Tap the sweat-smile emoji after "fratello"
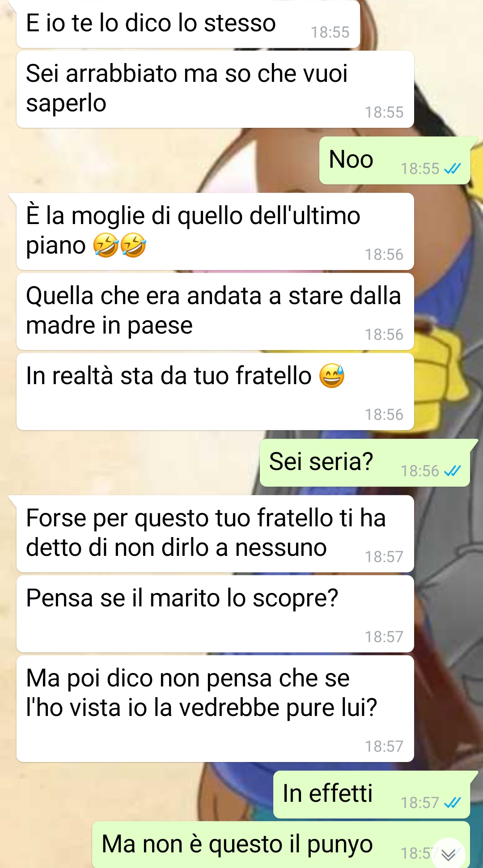The image size is (483, 868). pos(332,375)
